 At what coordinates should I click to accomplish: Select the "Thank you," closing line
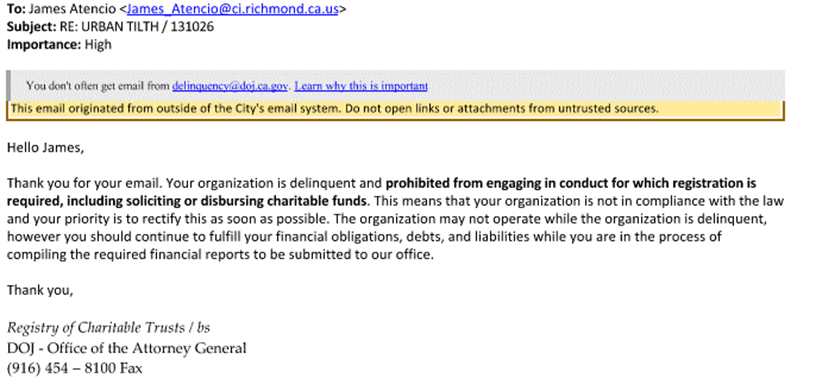pyautogui.click(x=40, y=291)
